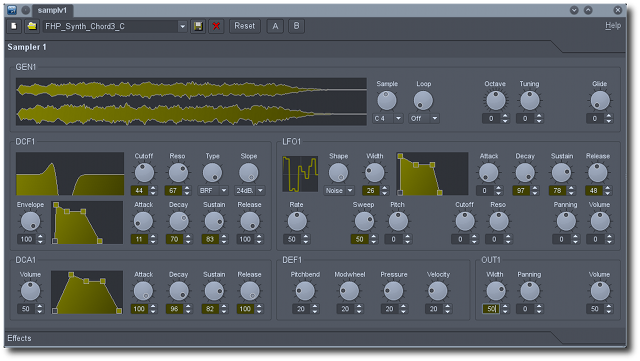Click the samplv1 application icon in title bar
The image size is (640, 361).
click(x=12, y=10)
